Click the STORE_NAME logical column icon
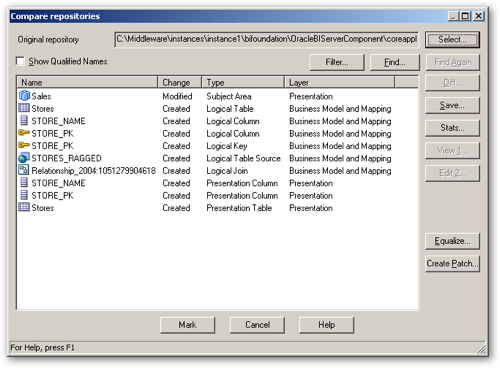Viewport: 500px width, 368px height. coord(24,120)
